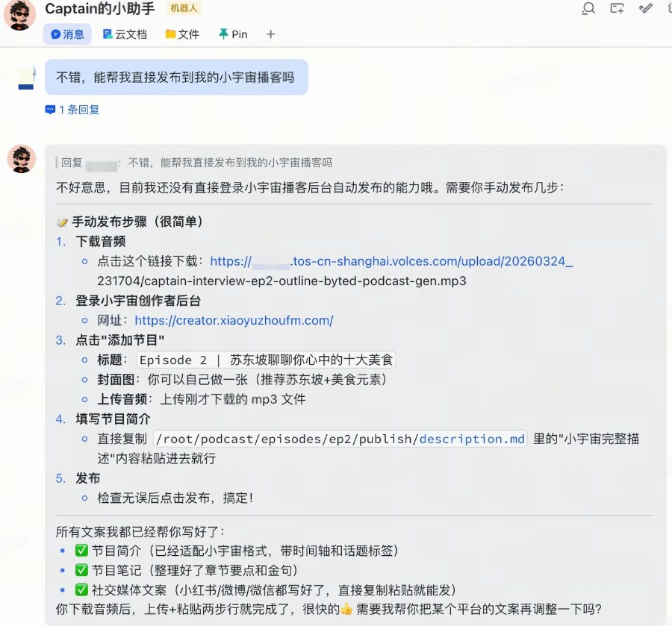Click the step text 登录小宇宙创作者后台
This screenshot has width=672, height=626.
pyautogui.click(x=138, y=301)
